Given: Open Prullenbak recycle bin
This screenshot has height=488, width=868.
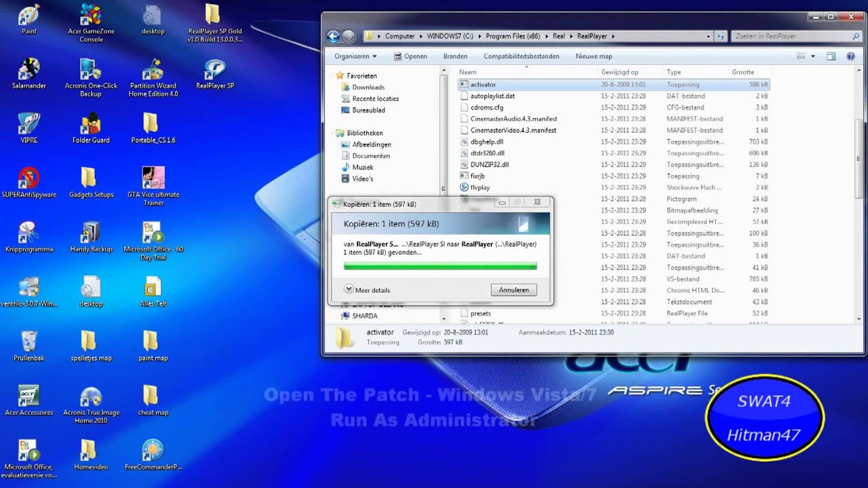Looking at the screenshot, I should tap(28, 346).
